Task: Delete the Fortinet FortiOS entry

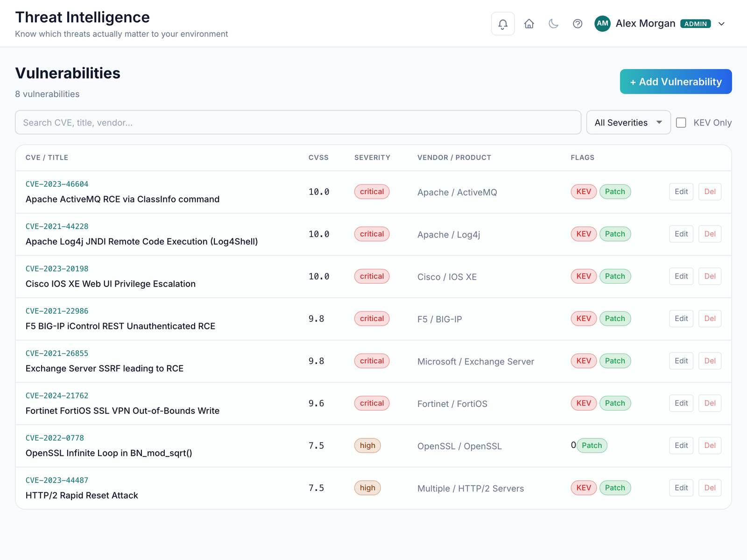Action: pyautogui.click(x=710, y=403)
